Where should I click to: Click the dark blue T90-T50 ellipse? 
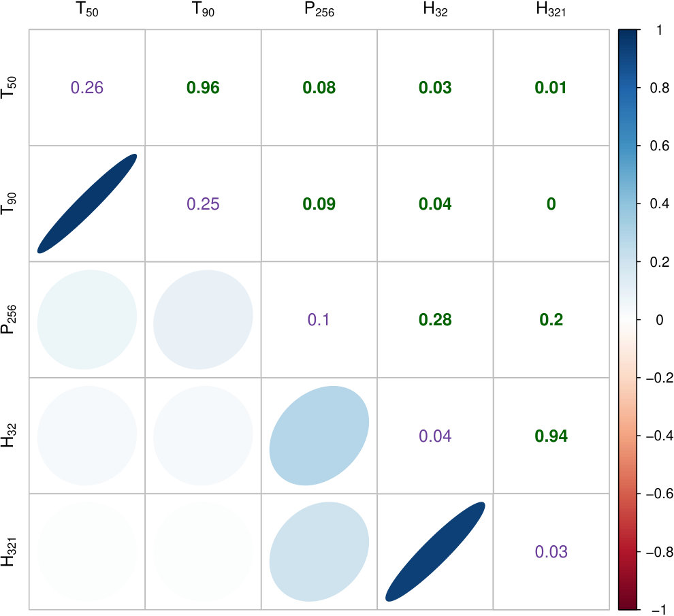tap(87, 204)
